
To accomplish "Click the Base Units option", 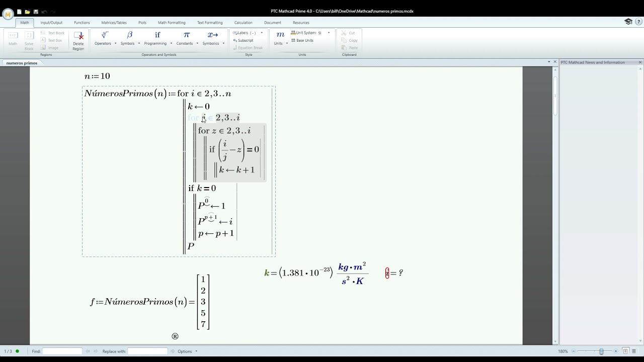I will pos(302,40).
